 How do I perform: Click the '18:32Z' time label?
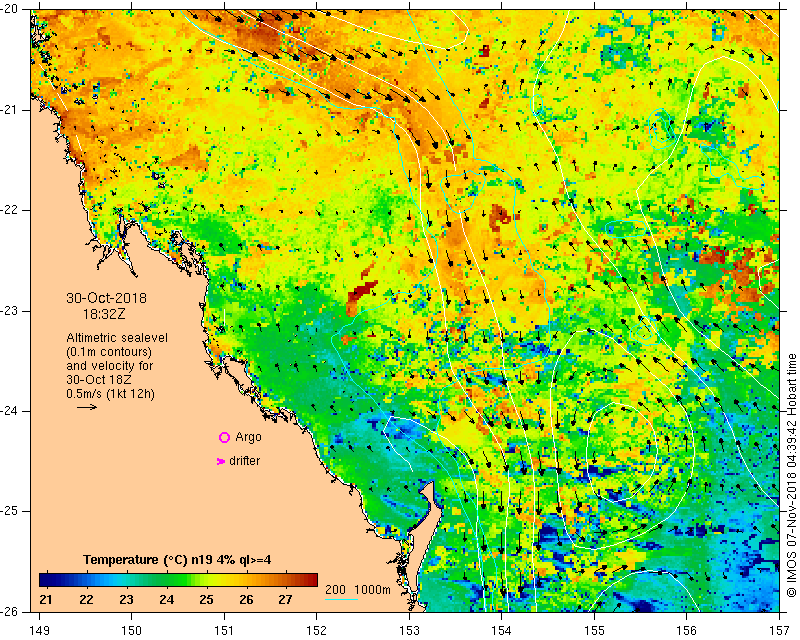tap(104, 314)
